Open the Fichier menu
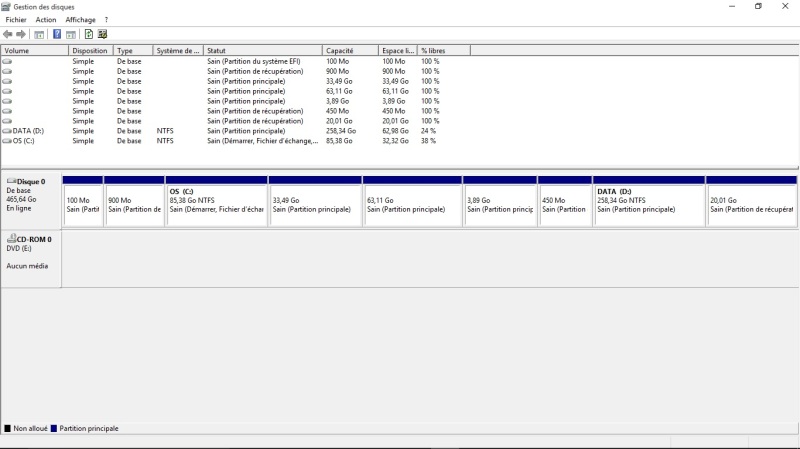Viewport: 800px width, 449px height. [16, 20]
